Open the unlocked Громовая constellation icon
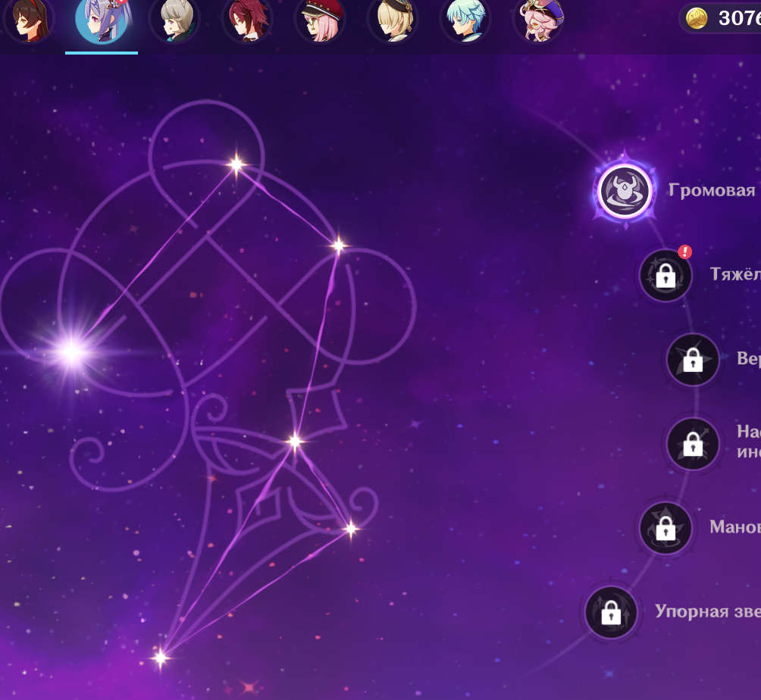761x700 pixels. coord(625,191)
